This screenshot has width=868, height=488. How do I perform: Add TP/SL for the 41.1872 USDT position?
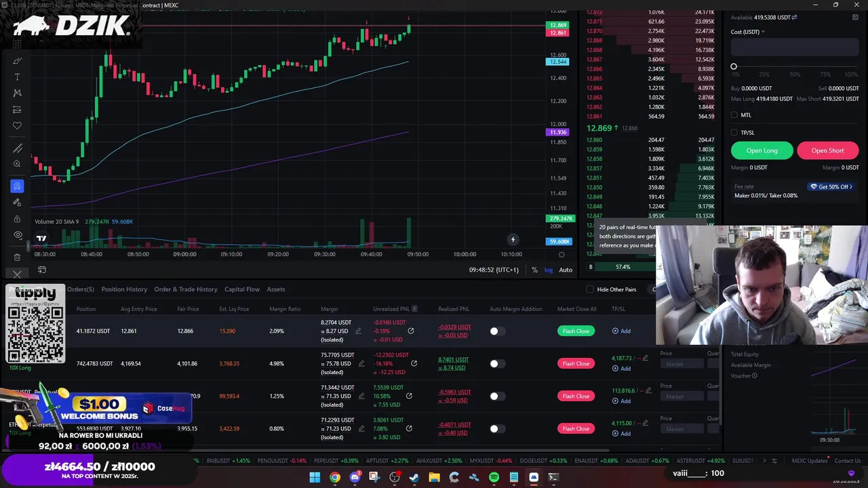tap(621, 331)
